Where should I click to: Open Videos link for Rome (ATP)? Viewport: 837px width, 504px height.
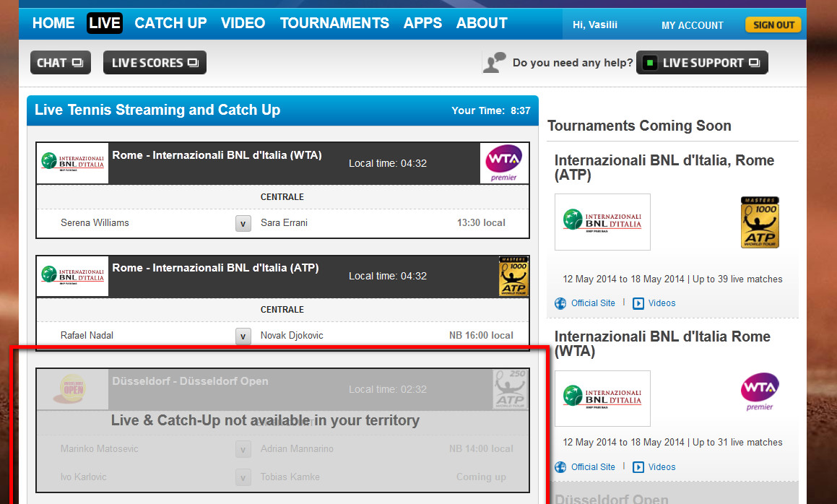pos(662,303)
